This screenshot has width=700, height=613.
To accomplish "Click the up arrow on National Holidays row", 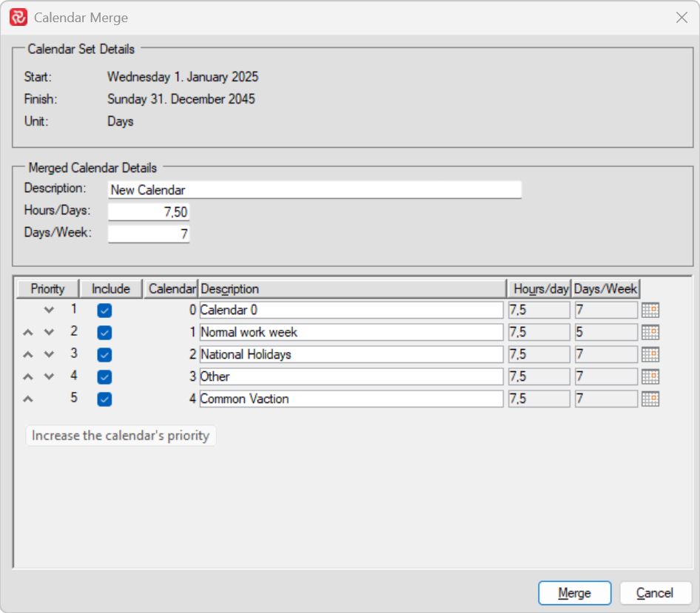I will [x=27, y=354].
